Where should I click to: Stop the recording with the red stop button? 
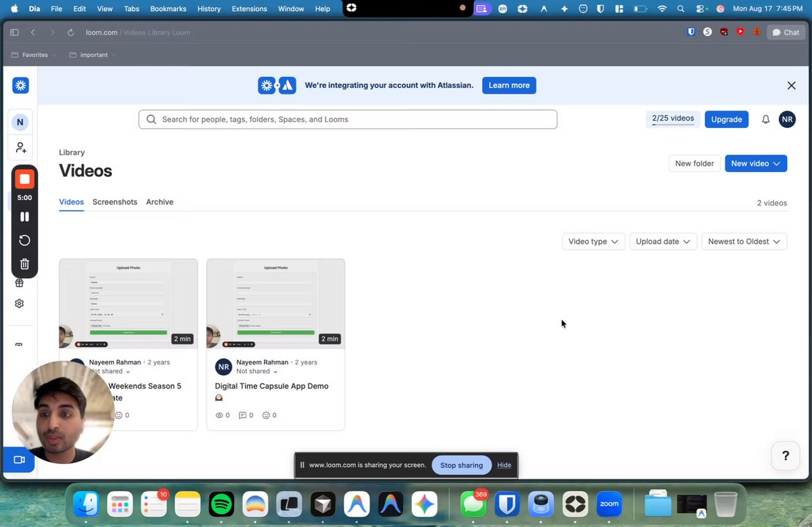[x=24, y=179]
